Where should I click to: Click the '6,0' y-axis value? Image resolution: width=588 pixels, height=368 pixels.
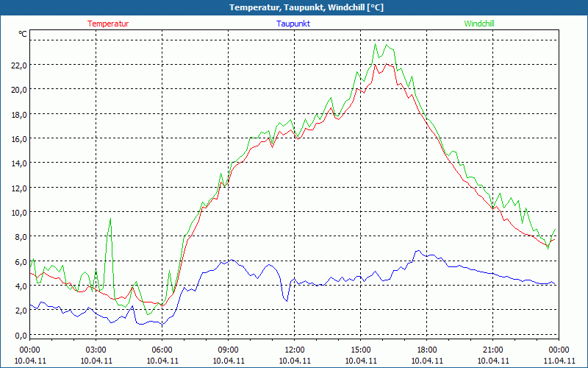pyautogui.click(x=21, y=261)
